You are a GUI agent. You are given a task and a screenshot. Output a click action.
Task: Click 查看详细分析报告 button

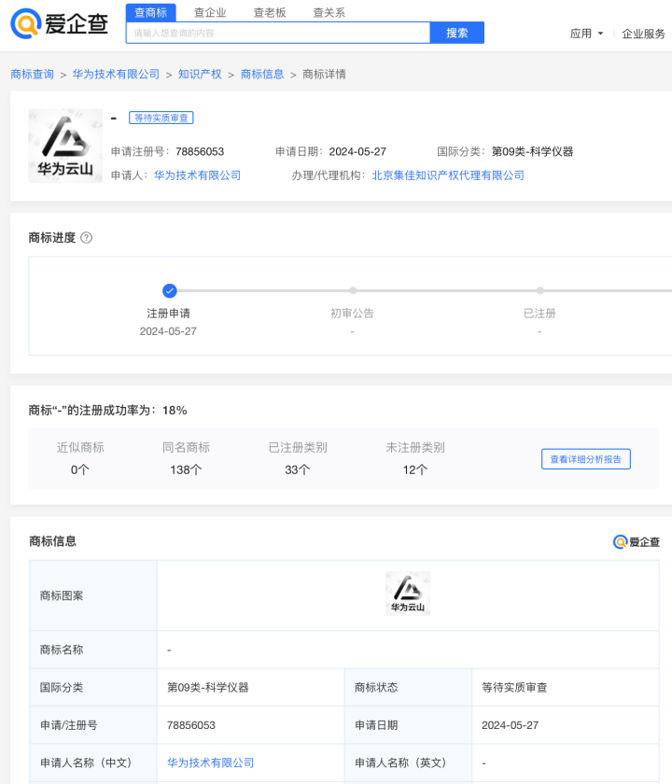pos(585,459)
